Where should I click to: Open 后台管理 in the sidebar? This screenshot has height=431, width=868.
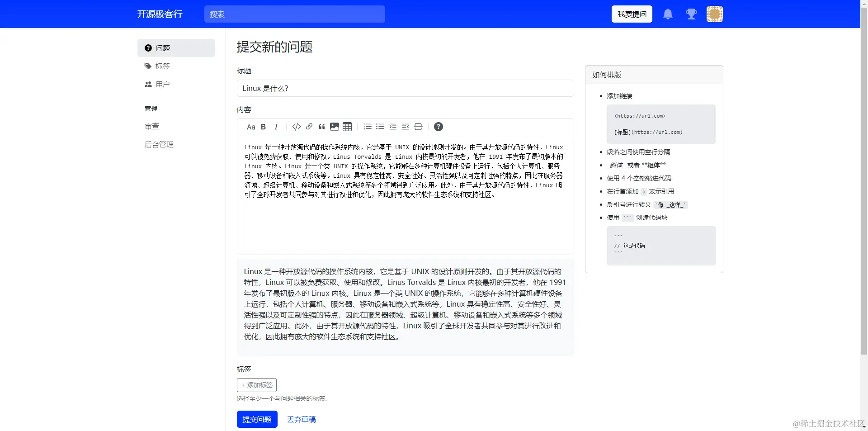pos(159,145)
